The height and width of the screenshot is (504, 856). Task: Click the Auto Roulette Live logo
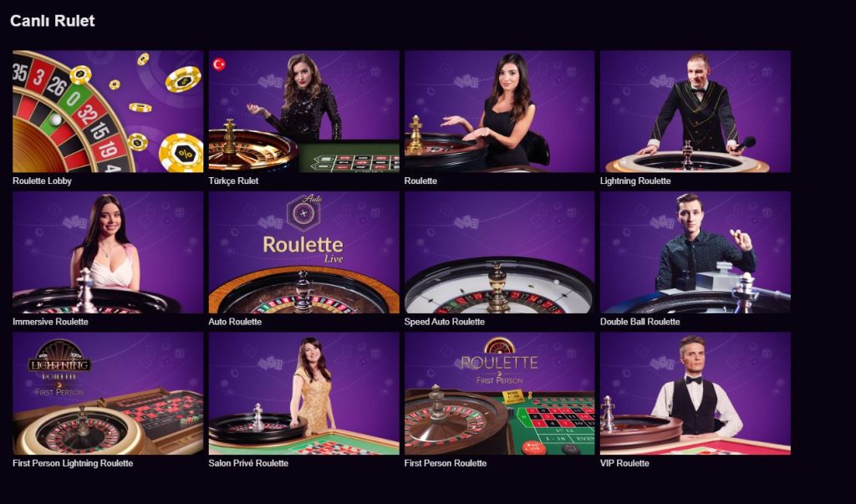(x=303, y=229)
